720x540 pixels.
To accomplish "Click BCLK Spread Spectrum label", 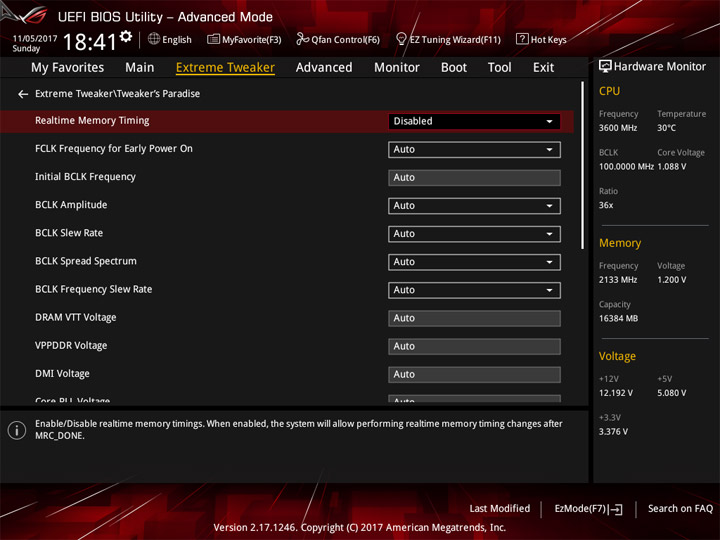I will [86, 261].
